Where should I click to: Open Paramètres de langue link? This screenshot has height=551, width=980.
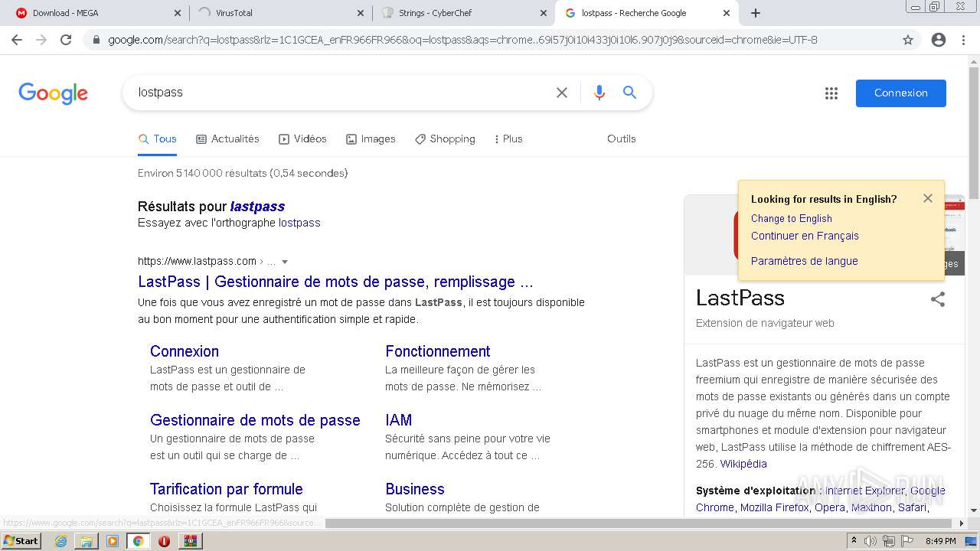pyautogui.click(x=804, y=261)
